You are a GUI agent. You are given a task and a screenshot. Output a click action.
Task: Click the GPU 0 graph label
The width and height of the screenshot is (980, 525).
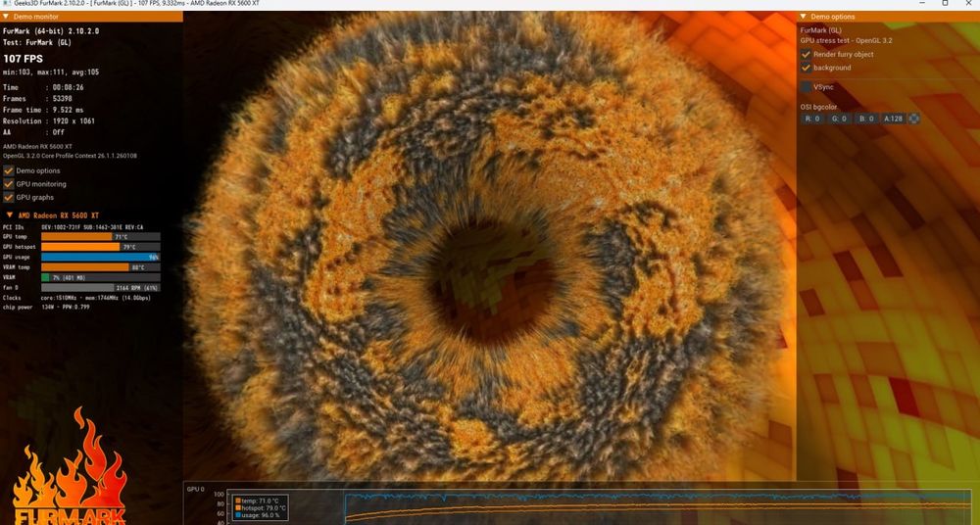pyautogui.click(x=196, y=490)
